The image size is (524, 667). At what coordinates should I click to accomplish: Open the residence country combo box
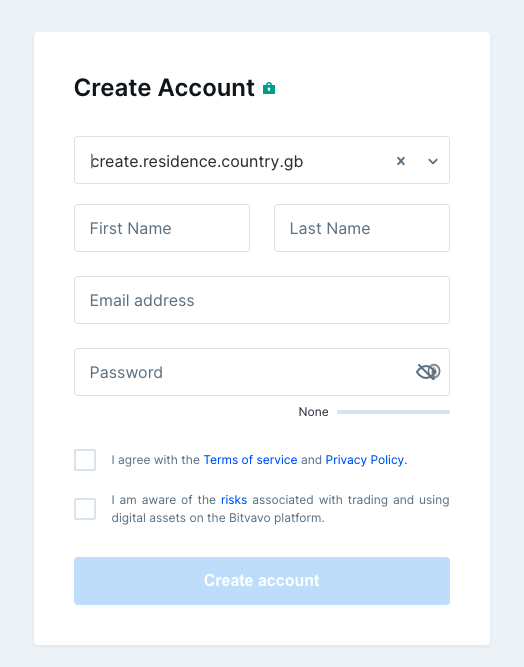tap(262, 160)
